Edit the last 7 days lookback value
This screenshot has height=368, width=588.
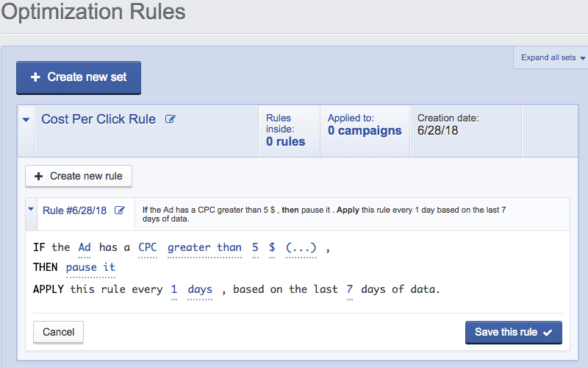click(350, 290)
